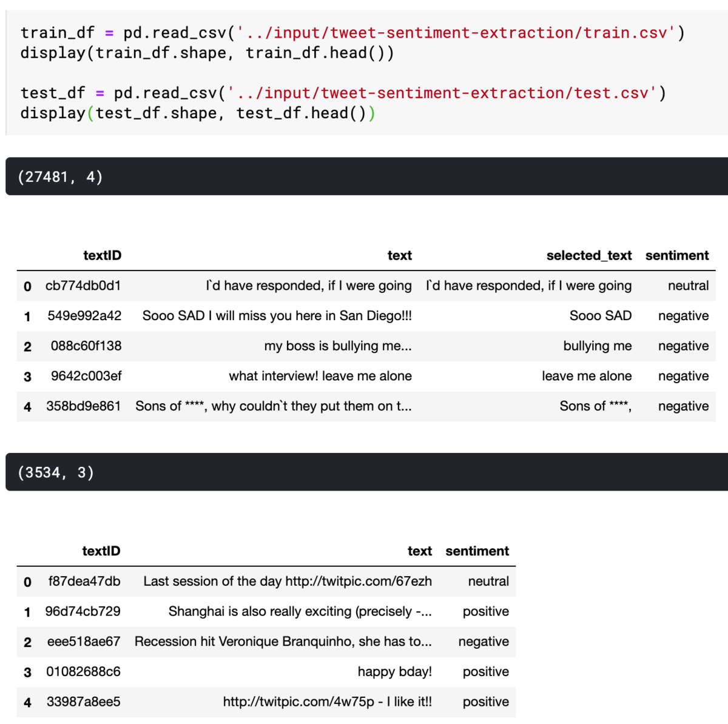728x724 pixels.
Task: Click textID cell 358bd9e861
Action: pos(84,406)
